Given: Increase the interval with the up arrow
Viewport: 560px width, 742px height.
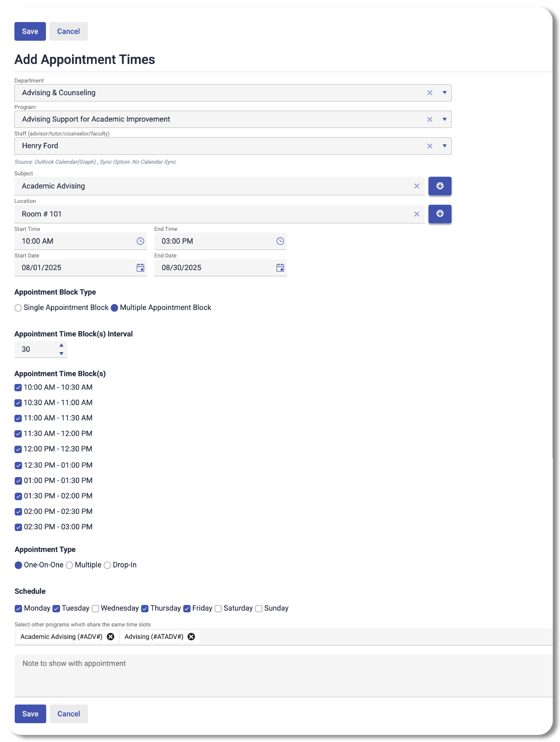Looking at the screenshot, I should 61,345.
